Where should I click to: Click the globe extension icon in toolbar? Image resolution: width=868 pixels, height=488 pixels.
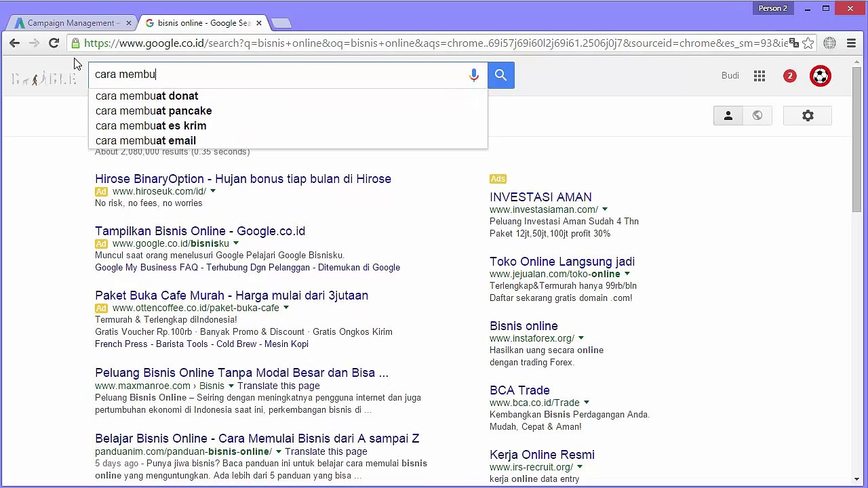(x=830, y=43)
